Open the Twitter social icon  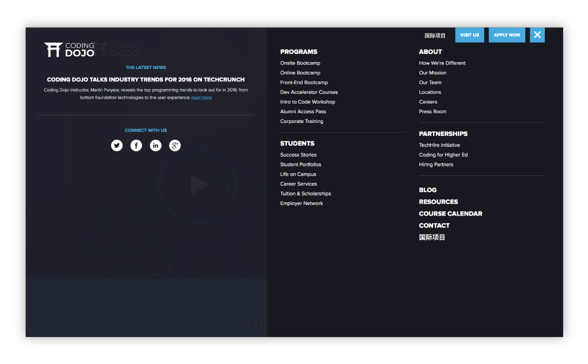117,145
